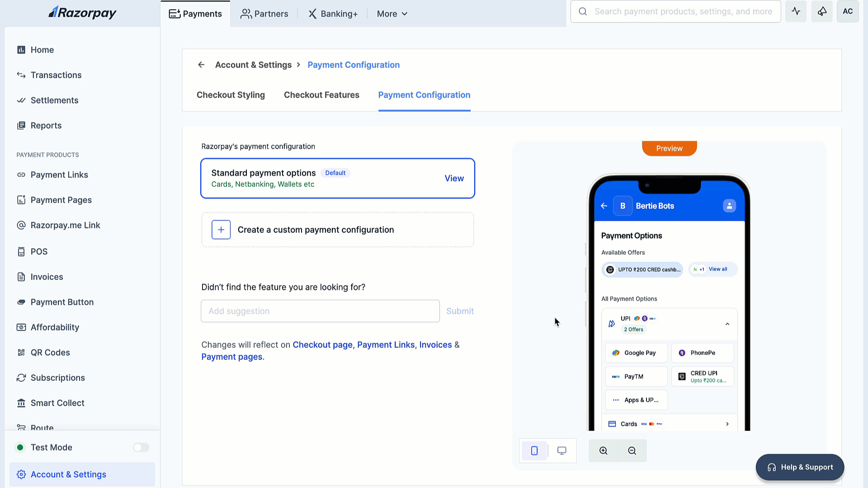
Task: Click the Account & Settings gear icon in the sidebar
Action: (21, 474)
